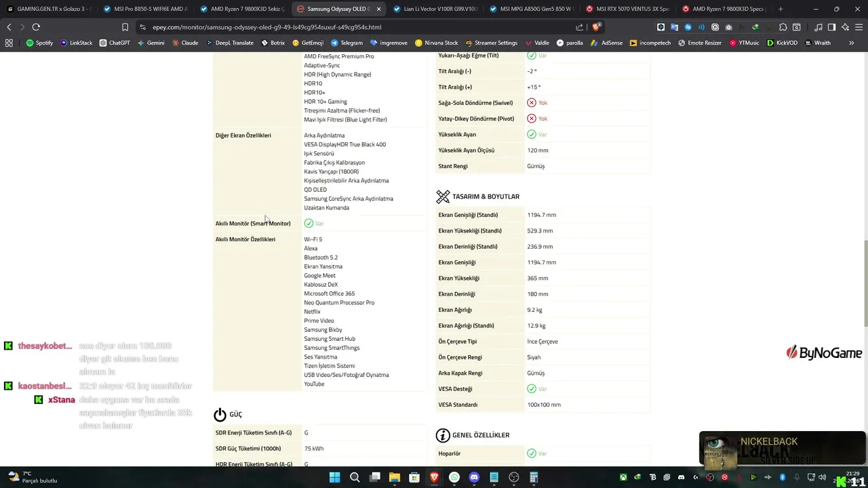Click the 'VESA DisplayHDR True Black 400' text
The image size is (868, 488).
click(344, 144)
